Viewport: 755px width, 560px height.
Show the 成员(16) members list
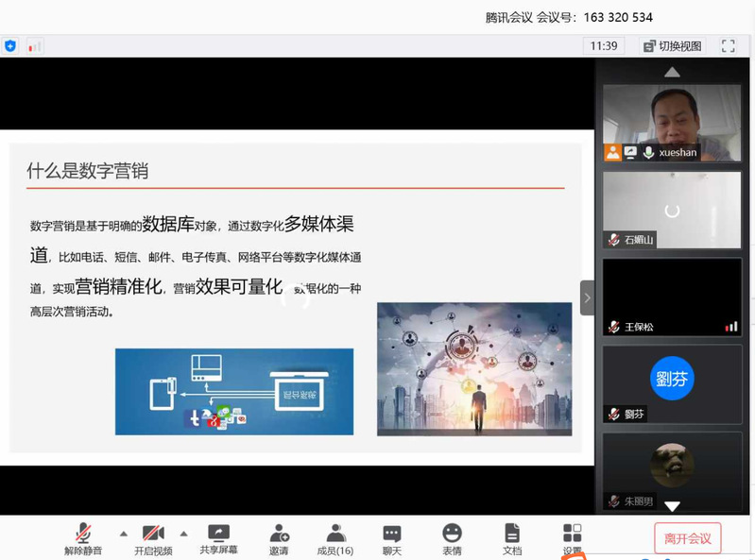335,538
